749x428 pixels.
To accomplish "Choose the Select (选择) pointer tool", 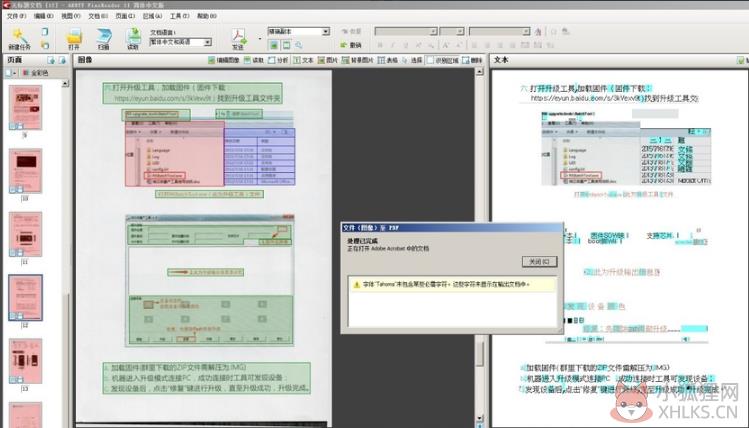I will 412,60.
